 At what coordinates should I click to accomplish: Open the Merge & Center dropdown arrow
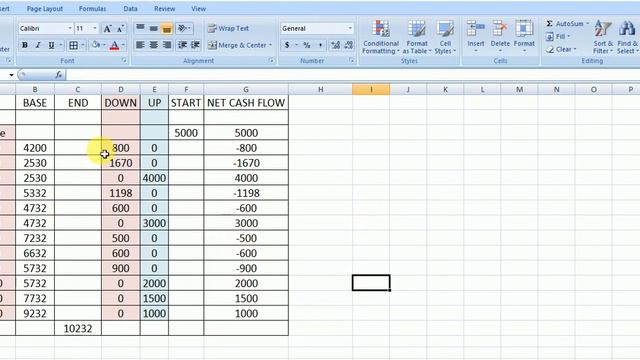tap(270, 45)
